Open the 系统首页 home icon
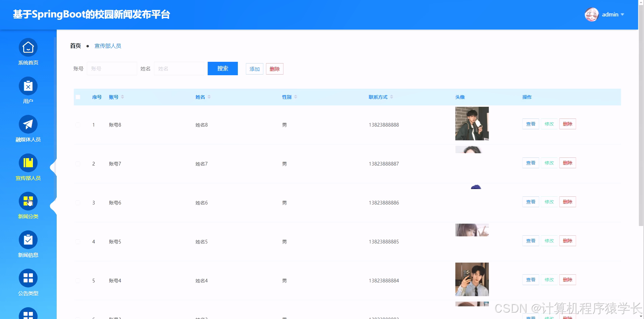This screenshot has height=319, width=644. point(28,48)
